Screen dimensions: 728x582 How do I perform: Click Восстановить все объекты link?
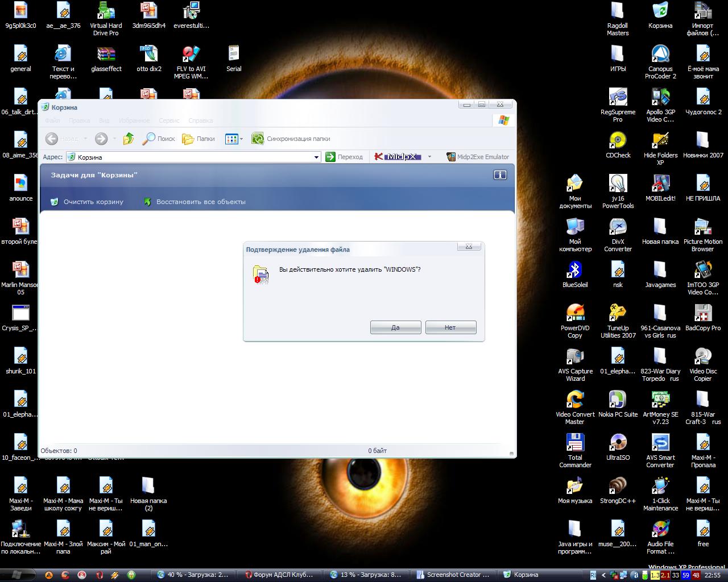point(200,202)
